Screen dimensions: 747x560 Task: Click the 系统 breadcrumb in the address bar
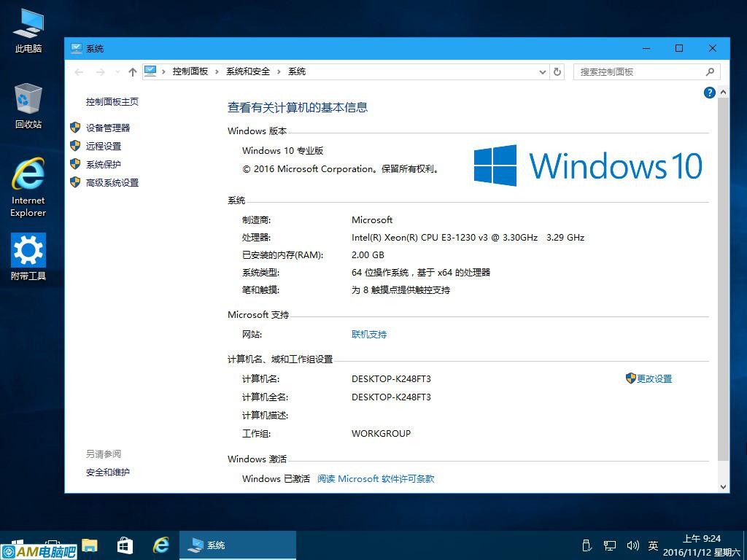click(x=297, y=71)
